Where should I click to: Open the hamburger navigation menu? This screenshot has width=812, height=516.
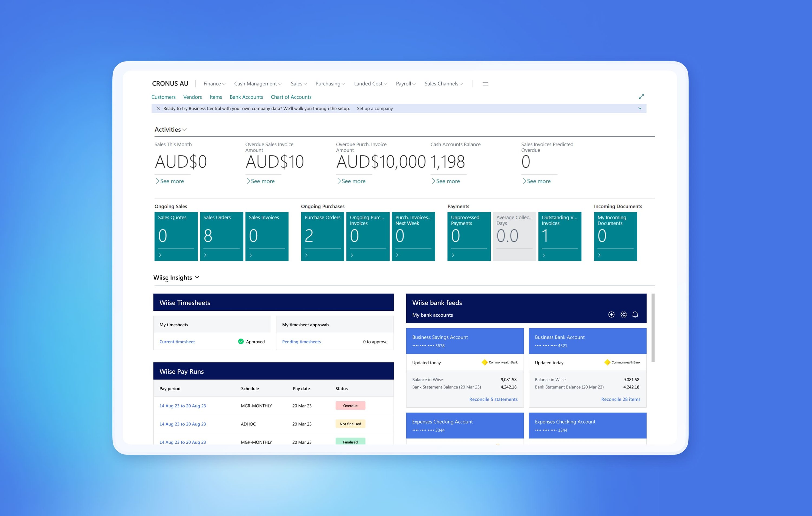tap(485, 83)
